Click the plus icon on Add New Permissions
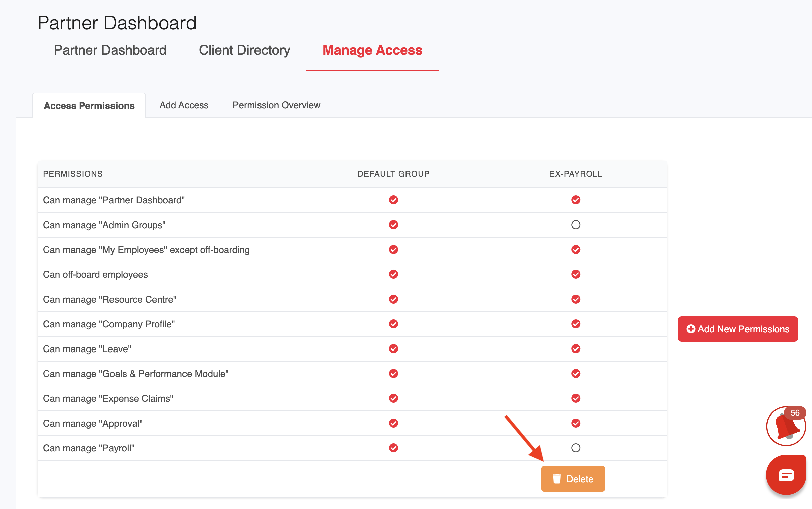 click(x=690, y=329)
